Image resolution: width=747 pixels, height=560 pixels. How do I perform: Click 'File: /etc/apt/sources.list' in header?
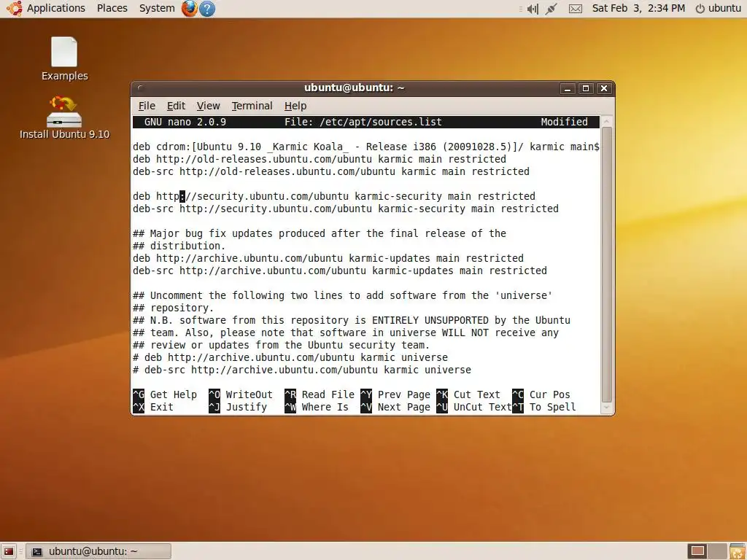363,122
